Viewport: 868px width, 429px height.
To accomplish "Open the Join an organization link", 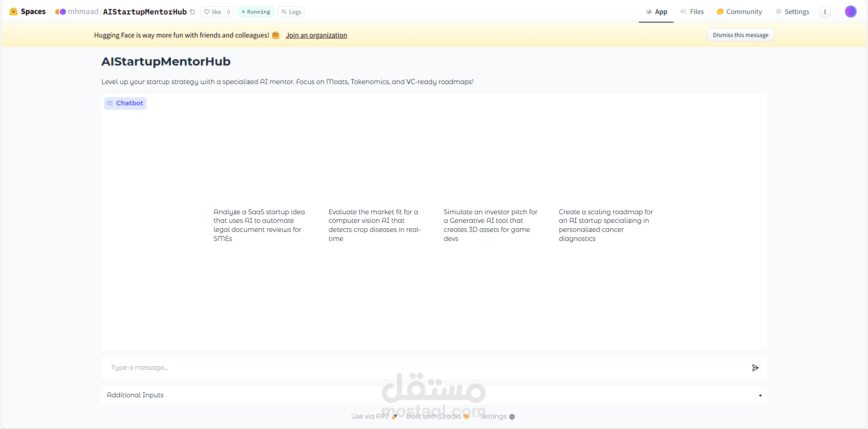I will coord(316,35).
